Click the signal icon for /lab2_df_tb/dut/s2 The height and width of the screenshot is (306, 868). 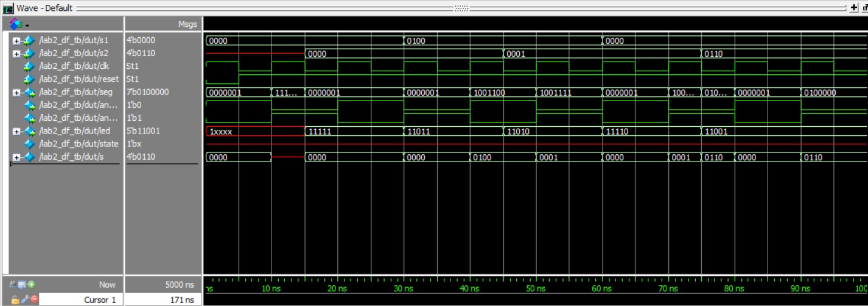[29, 53]
